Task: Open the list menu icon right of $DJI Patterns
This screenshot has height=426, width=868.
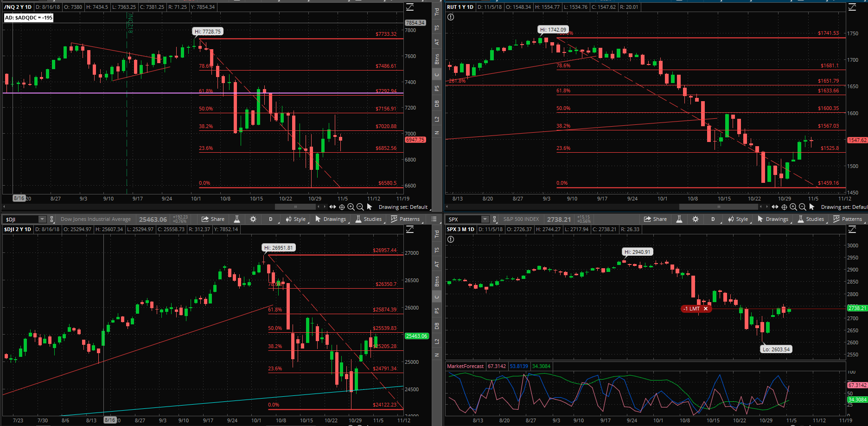Action: pos(434,219)
